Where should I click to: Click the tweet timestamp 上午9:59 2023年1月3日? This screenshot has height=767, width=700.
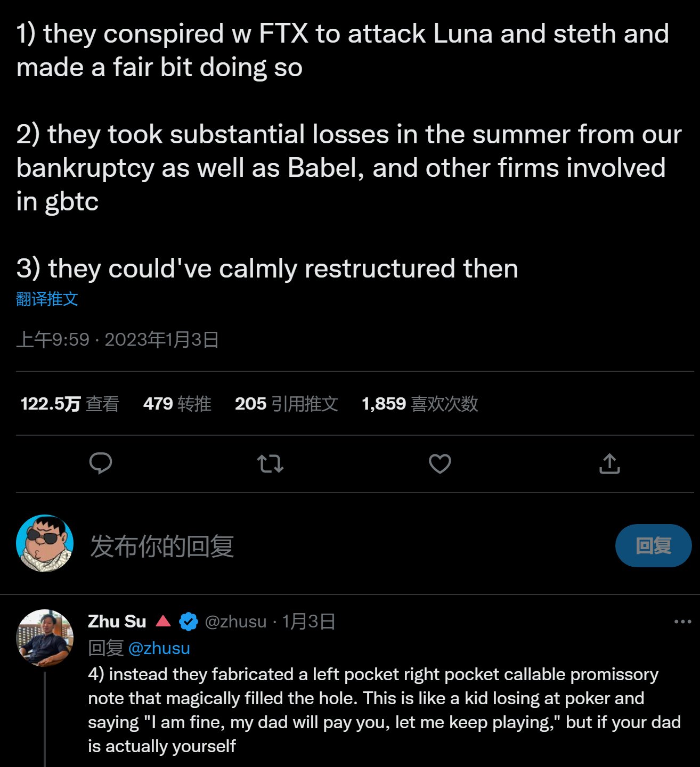(x=118, y=339)
